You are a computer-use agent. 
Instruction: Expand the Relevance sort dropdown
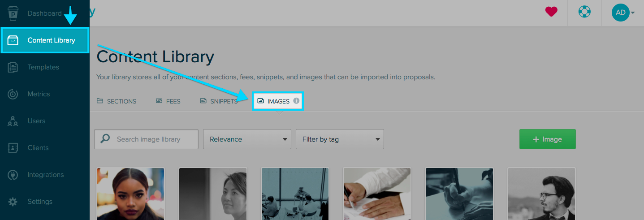coord(247,139)
